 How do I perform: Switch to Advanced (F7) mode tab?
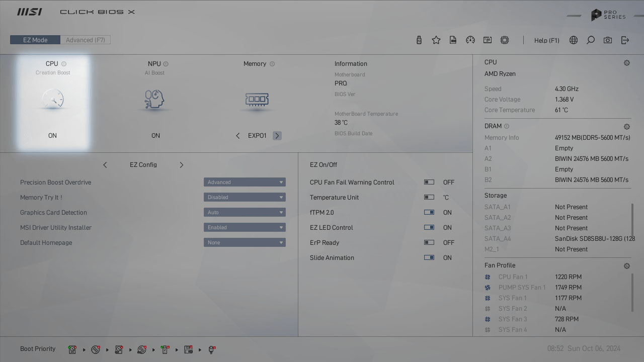pyautogui.click(x=86, y=40)
